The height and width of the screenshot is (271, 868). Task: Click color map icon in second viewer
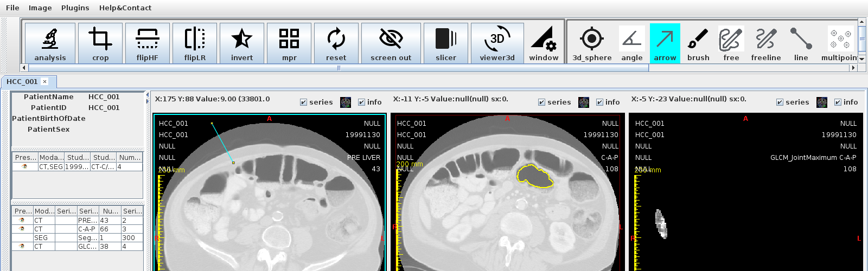coord(584,102)
